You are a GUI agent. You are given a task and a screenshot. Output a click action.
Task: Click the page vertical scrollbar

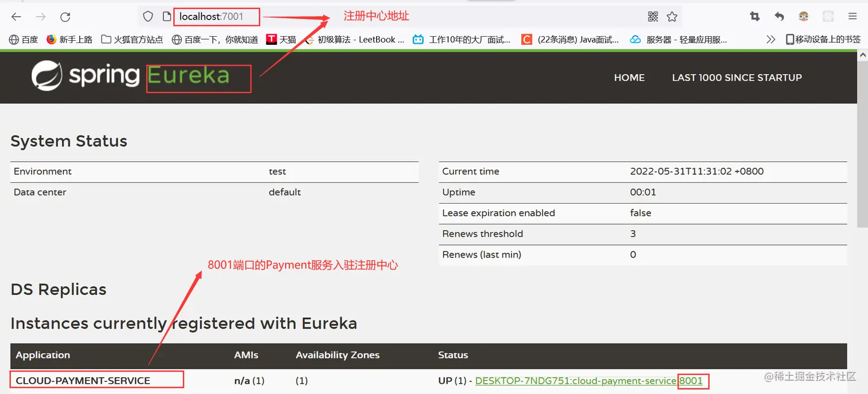pos(862,143)
